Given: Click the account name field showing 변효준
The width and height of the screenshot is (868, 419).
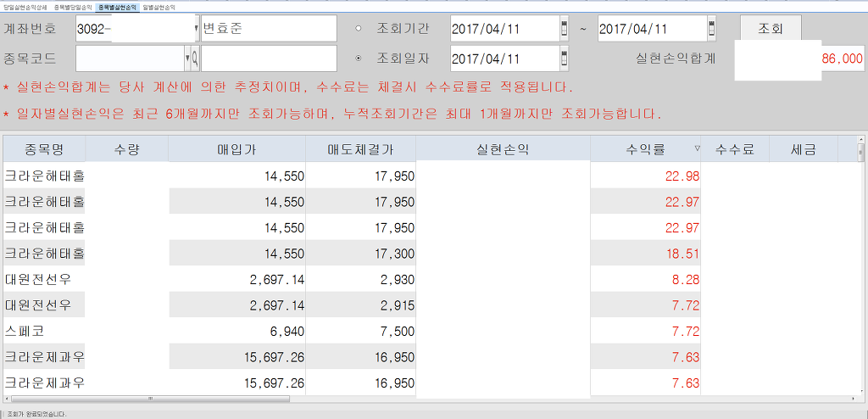Looking at the screenshot, I should (269, 29).
